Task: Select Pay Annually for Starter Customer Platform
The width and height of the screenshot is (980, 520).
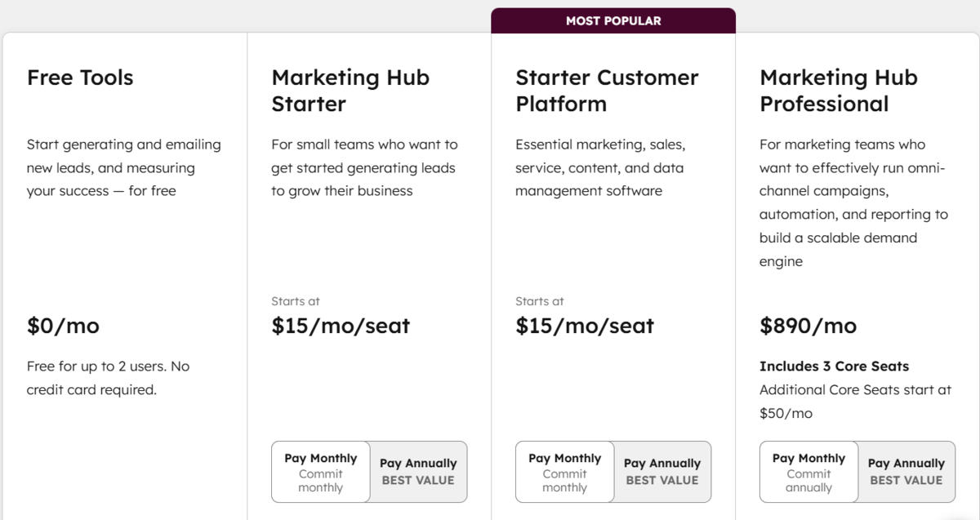Action: coord(662,471)
